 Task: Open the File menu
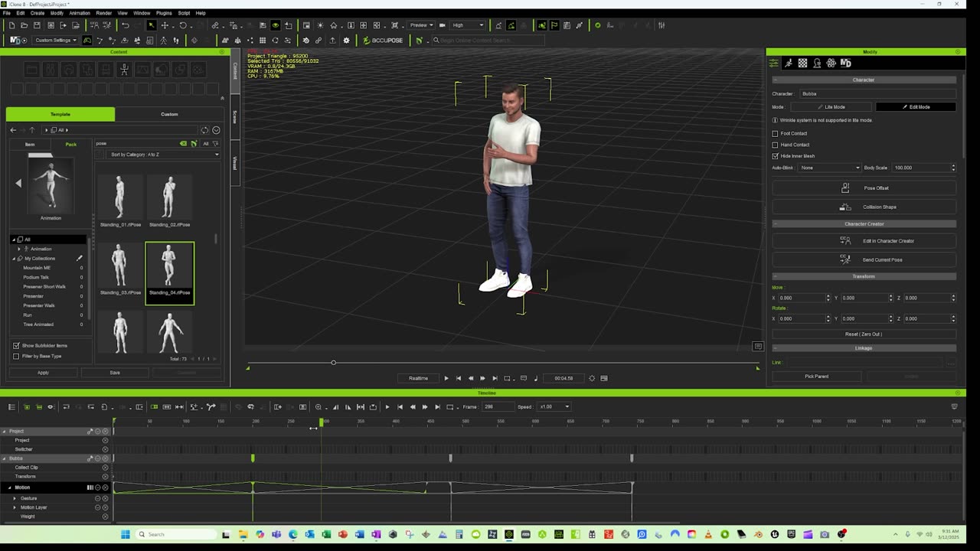click(6, 13)
